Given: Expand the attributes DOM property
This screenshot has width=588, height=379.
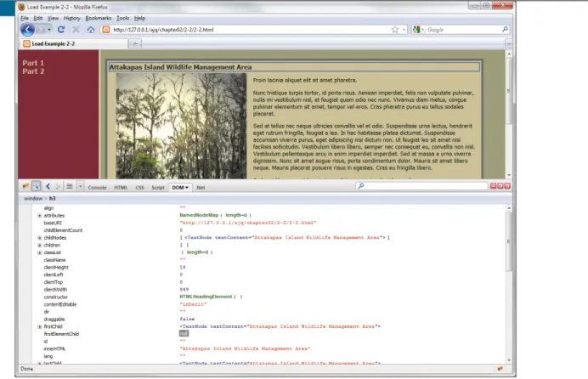Looking at the screenshot, I should coord(39,216).
